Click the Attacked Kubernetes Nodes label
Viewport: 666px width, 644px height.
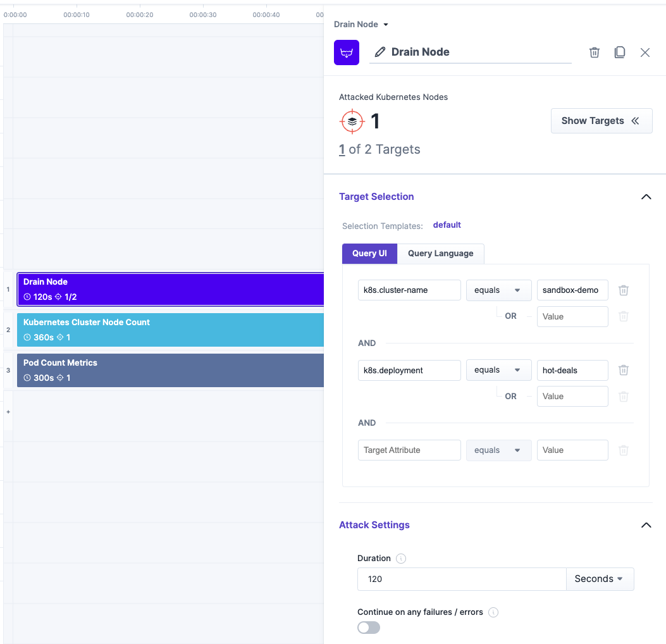click(393, 97)
